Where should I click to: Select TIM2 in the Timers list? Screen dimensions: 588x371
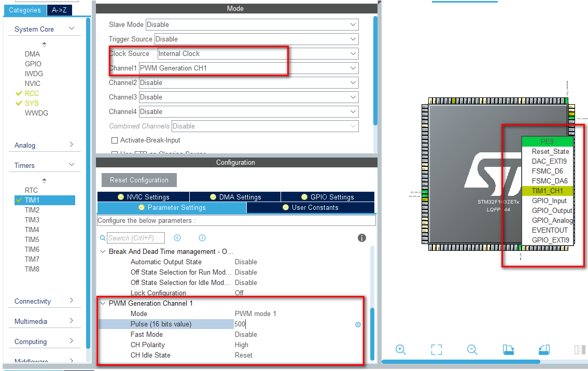pyautogui.click(x=32, y=210)
